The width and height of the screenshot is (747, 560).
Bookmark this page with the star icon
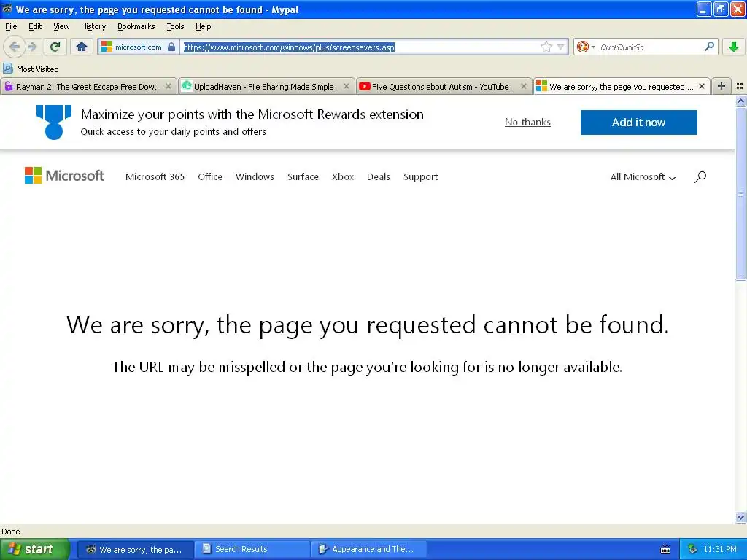tap(546, 47)
